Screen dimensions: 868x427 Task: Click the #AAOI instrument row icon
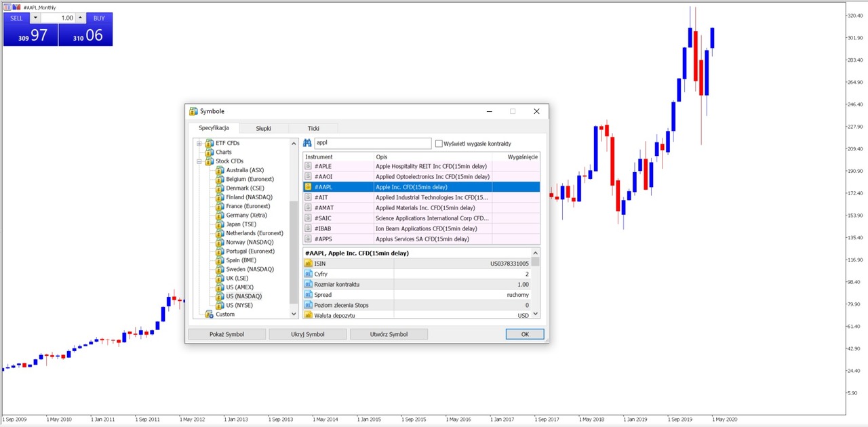click(308, 176)
